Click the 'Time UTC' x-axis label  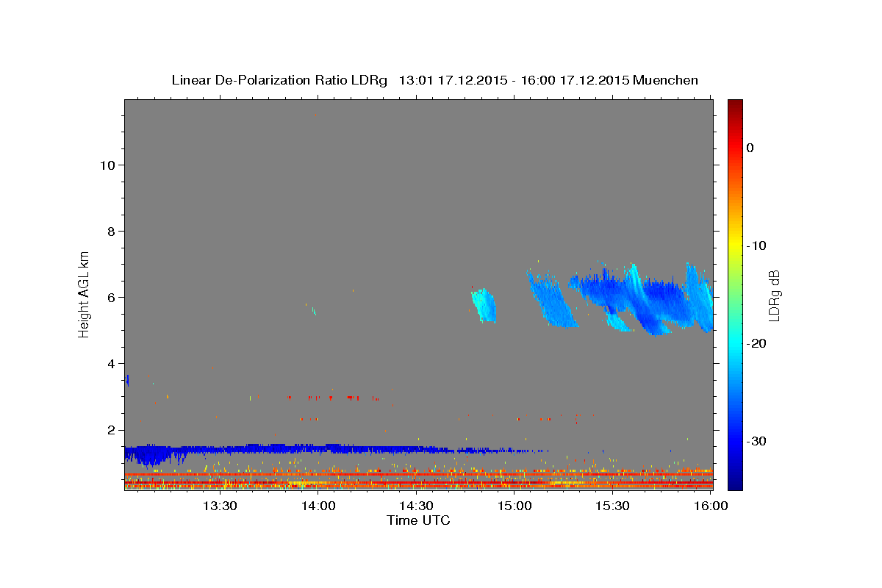coord(418,520)
